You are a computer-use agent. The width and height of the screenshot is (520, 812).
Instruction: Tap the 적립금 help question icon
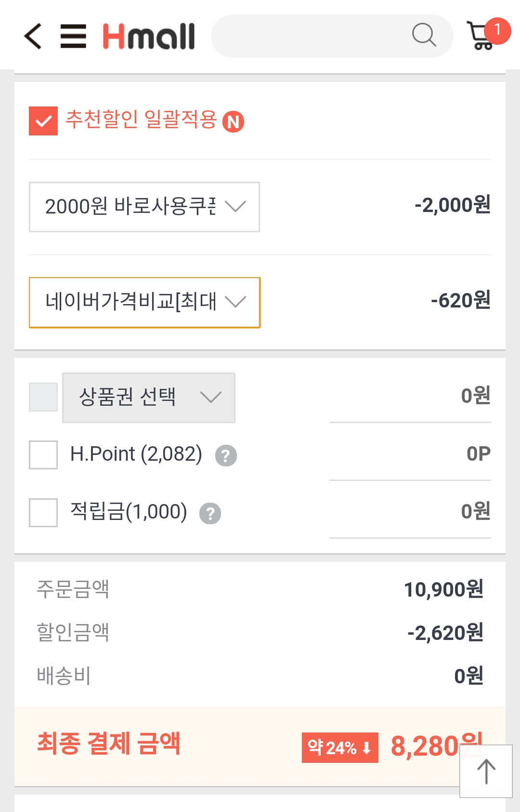tap(210, 513)
